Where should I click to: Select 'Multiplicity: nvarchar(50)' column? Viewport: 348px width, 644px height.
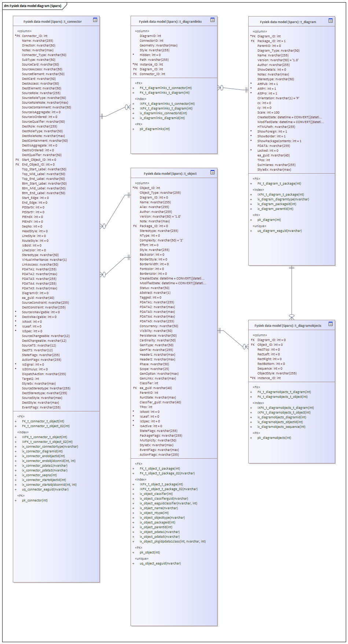pyautogui.click(x=158, y=440)
